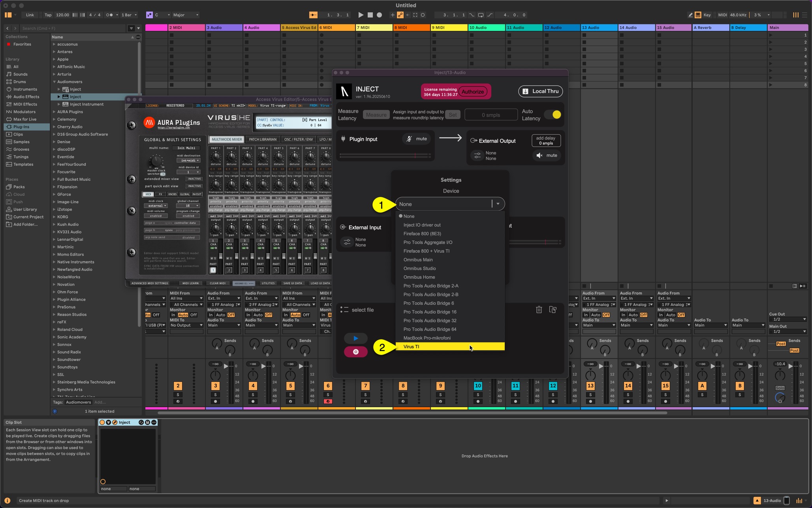
Task: Open the Major scale dropdown
Action: (x=186, y=15)
